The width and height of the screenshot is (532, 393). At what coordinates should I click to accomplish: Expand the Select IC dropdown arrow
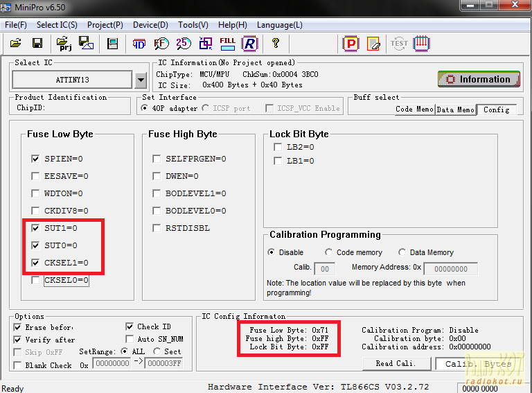coord(141,80)
